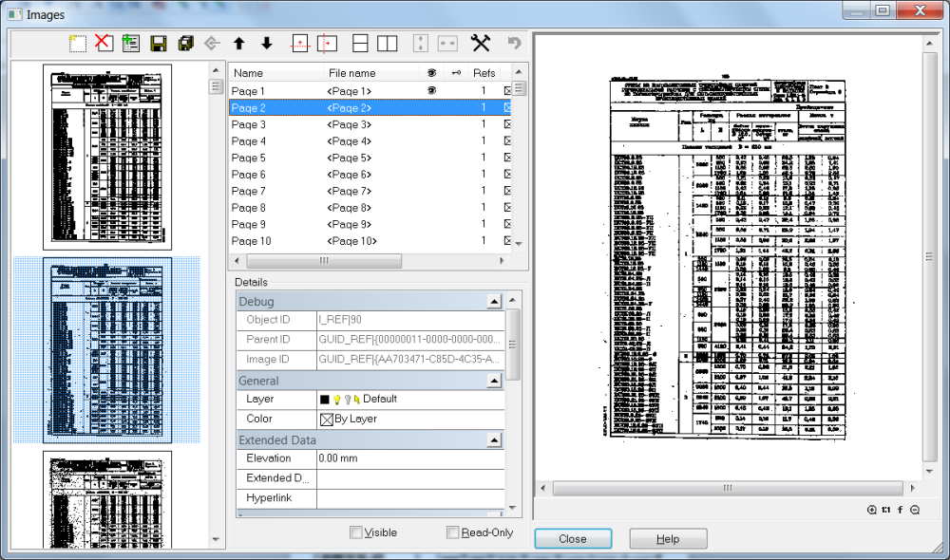Move page down with black down arrow
This screenshot has width=950, height=560.
tap(267, 43)
